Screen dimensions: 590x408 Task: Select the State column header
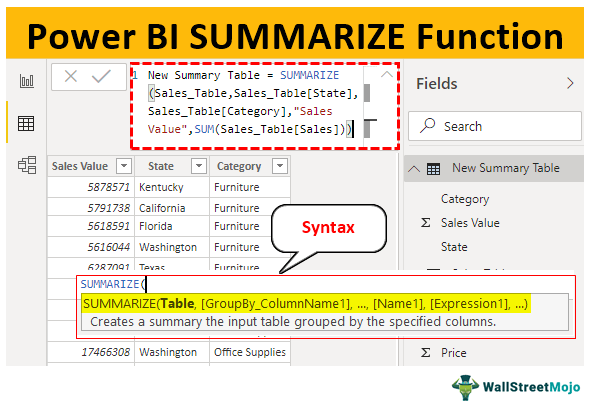pyautogui.click(x=161, y=166)
